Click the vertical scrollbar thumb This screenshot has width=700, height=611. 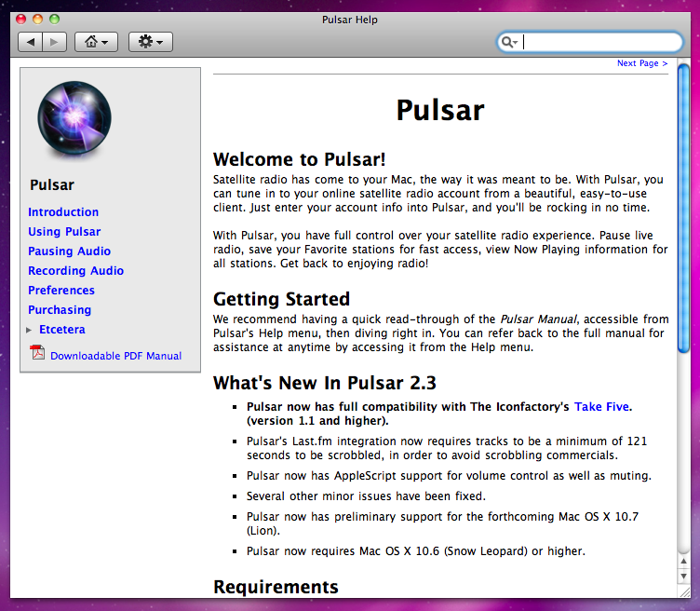tap(683, 209)
